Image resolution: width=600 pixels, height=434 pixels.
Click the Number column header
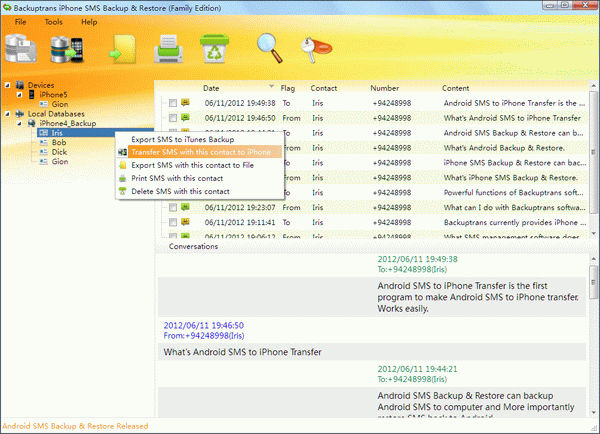[385, 88]
